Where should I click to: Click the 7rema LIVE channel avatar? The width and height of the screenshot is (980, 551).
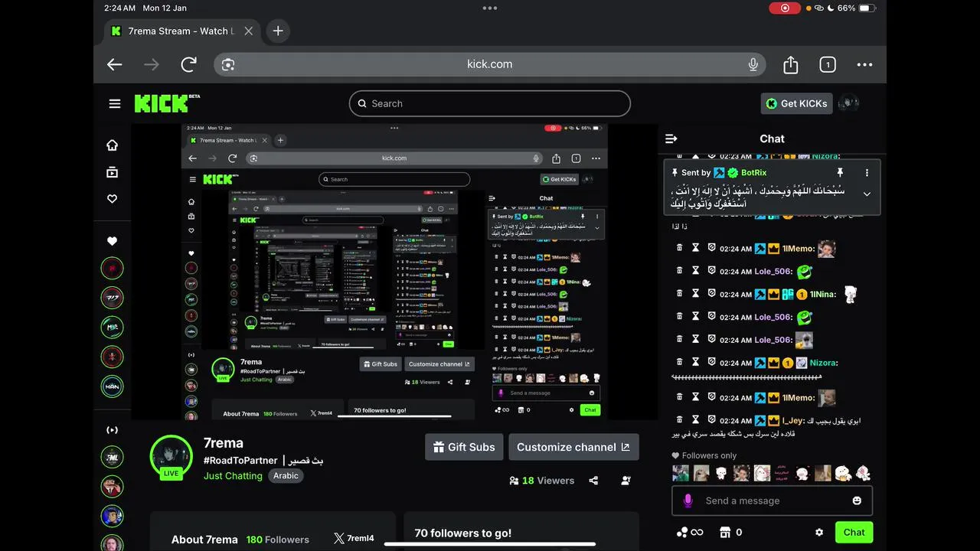(x=171, y=457)
